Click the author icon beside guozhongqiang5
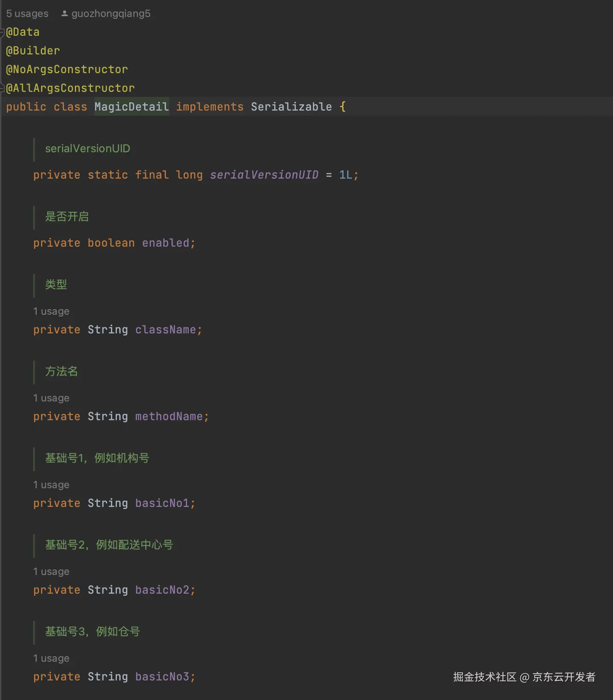 [x=65, y=14]
